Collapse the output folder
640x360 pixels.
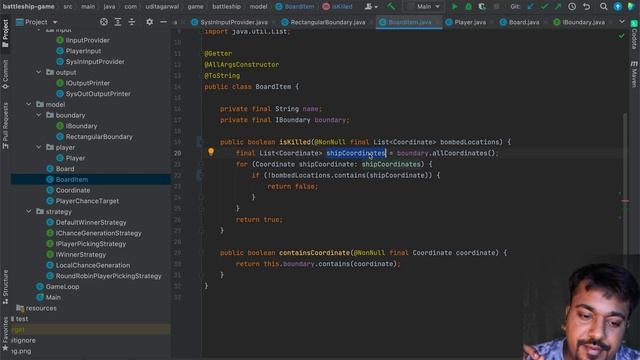38,72
